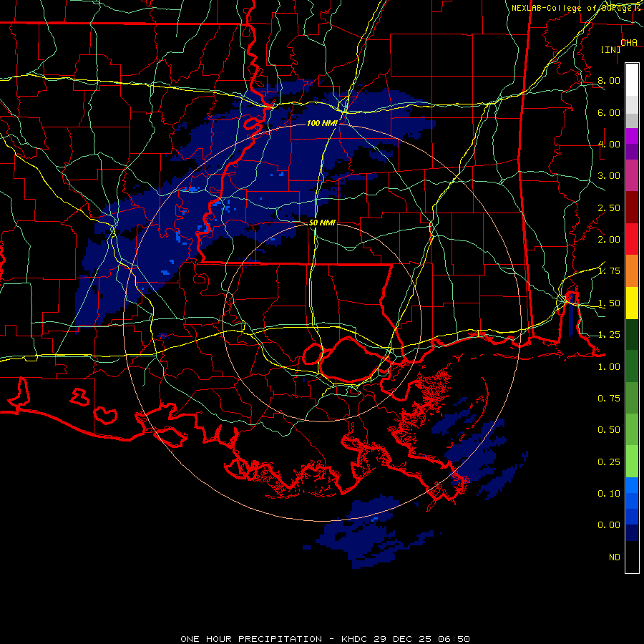This screenshot has height=644, width=644.
Task: Click the 0.75 legend value
Action: (609, 399)
